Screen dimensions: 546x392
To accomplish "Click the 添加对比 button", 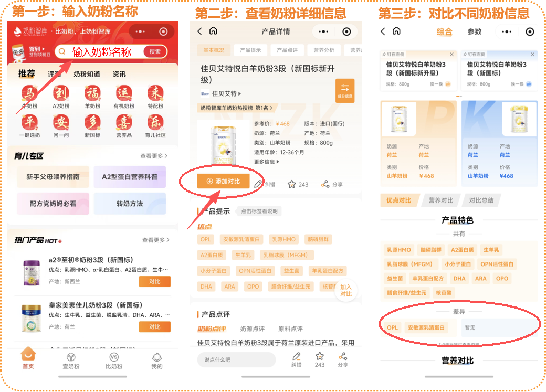I will click(x=223, y=181).
